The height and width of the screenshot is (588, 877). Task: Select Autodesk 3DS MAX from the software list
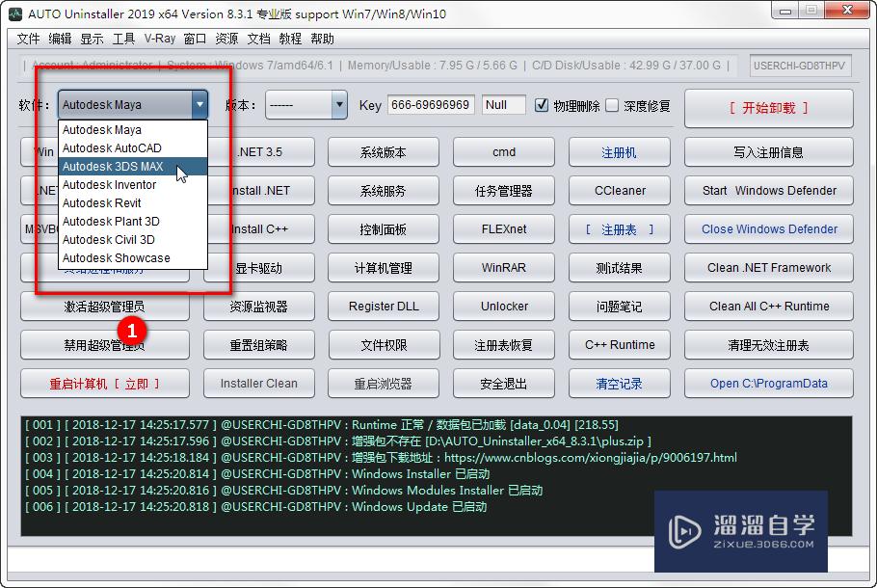[x=109, y=166]
